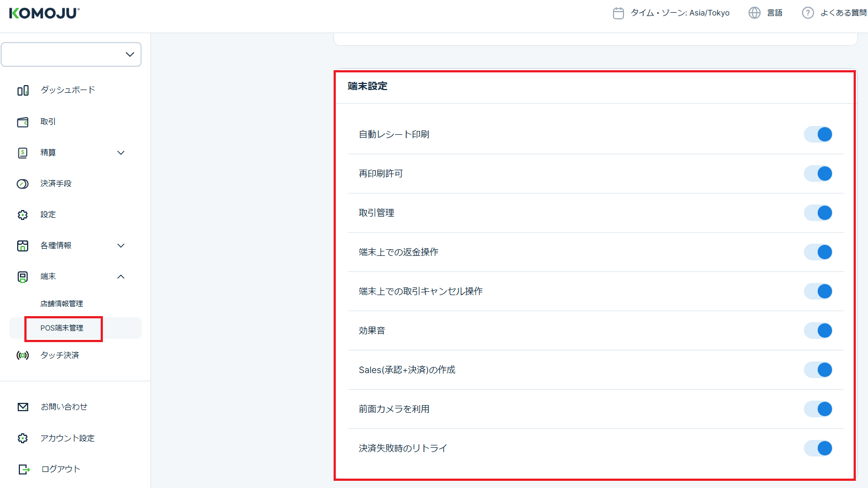
Task: Click the gear icon next to 設定
Action: tap(23, 215)
